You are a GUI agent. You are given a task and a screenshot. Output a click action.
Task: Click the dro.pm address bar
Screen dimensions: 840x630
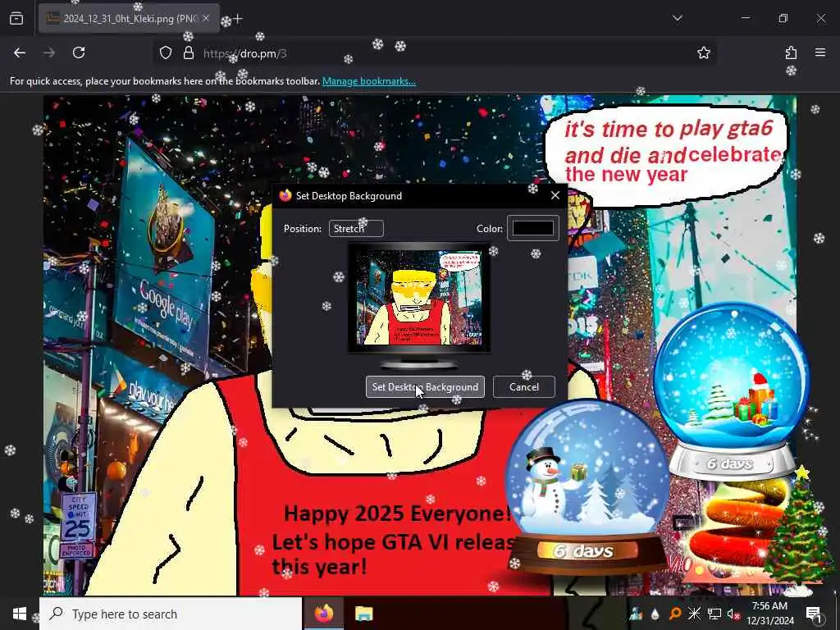[x=434, y=53]
